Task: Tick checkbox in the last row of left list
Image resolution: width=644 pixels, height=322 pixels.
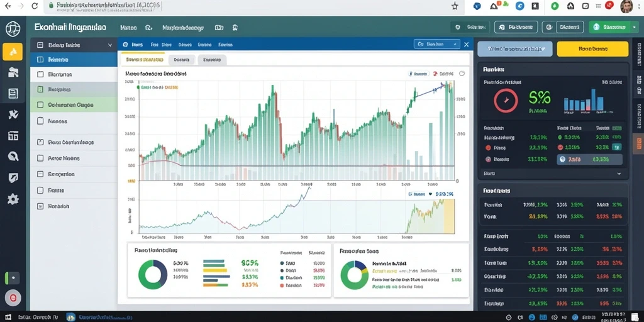Action: (x=40, y=206)
